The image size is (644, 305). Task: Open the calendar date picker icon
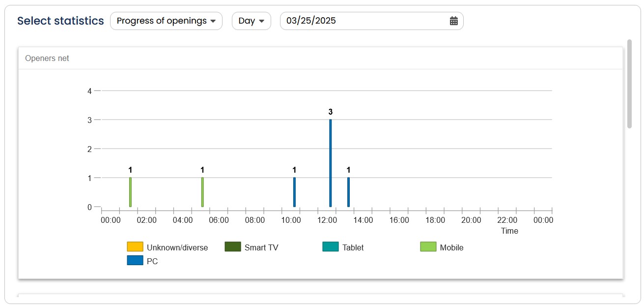[x=454, y=21]
